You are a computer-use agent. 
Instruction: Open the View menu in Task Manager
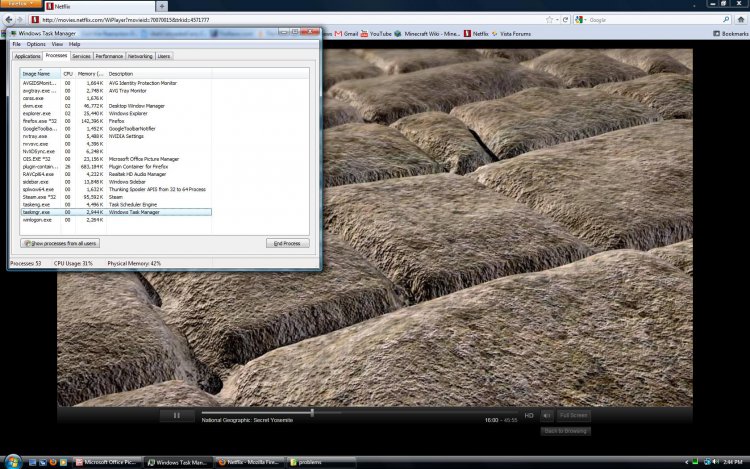(x=57, y=44)
